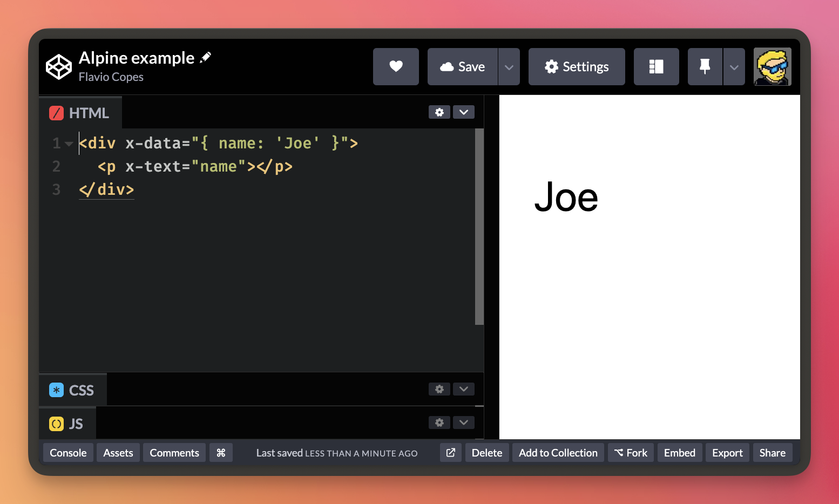Expand the Save options dropdown

tap(509, 67)
